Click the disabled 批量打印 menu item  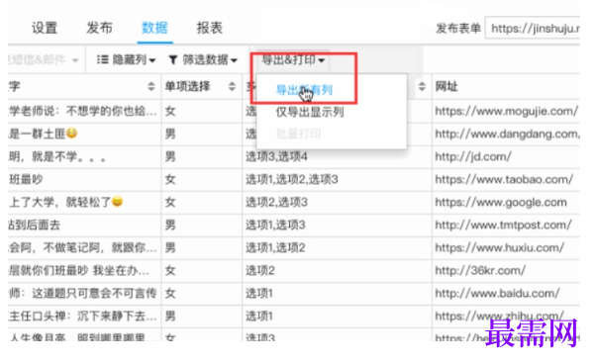(x=298, y=134)
